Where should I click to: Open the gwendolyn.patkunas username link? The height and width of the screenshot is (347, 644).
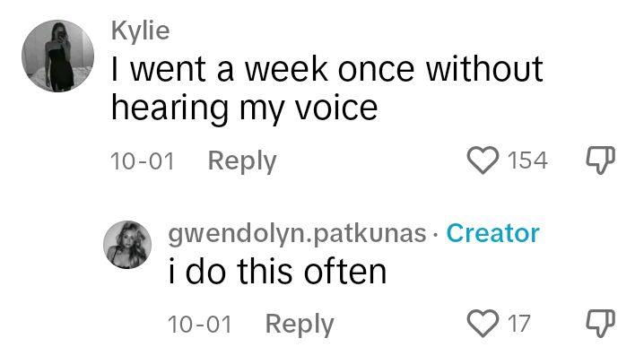pyautogui.click(x=297, y=234)
